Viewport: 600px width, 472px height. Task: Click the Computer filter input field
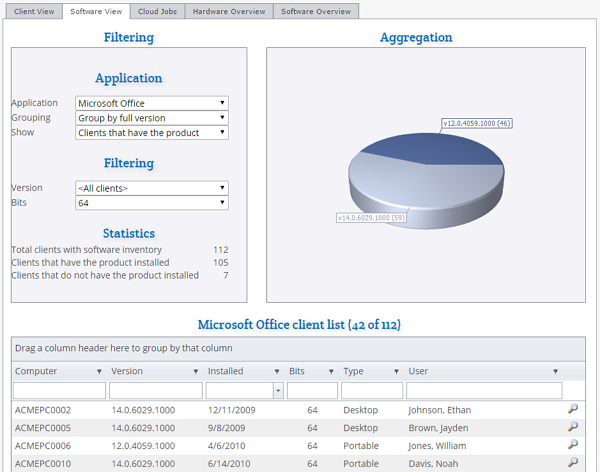(59, 391)
